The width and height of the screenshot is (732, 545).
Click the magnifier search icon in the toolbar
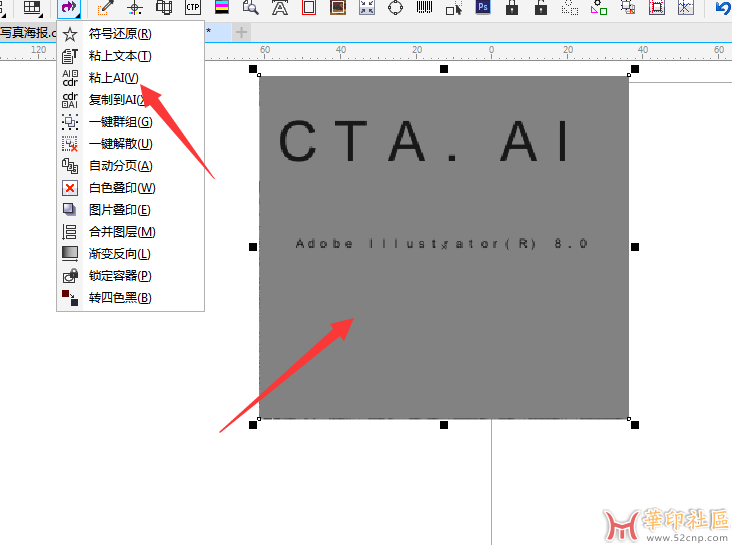click(x=251, y=7)
